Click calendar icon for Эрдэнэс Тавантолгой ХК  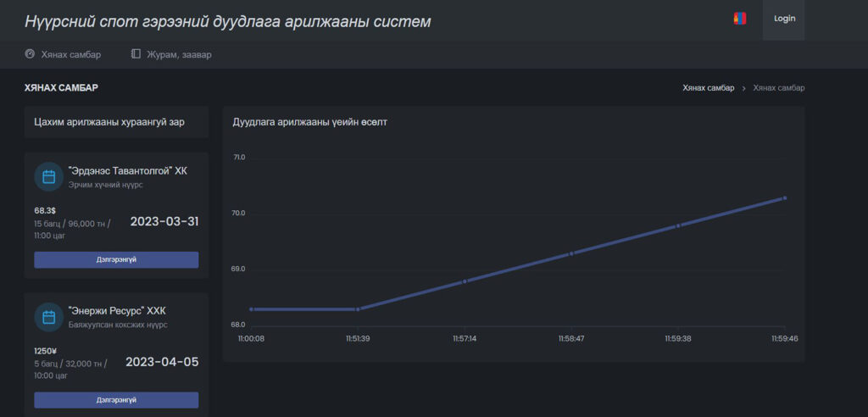49,176
